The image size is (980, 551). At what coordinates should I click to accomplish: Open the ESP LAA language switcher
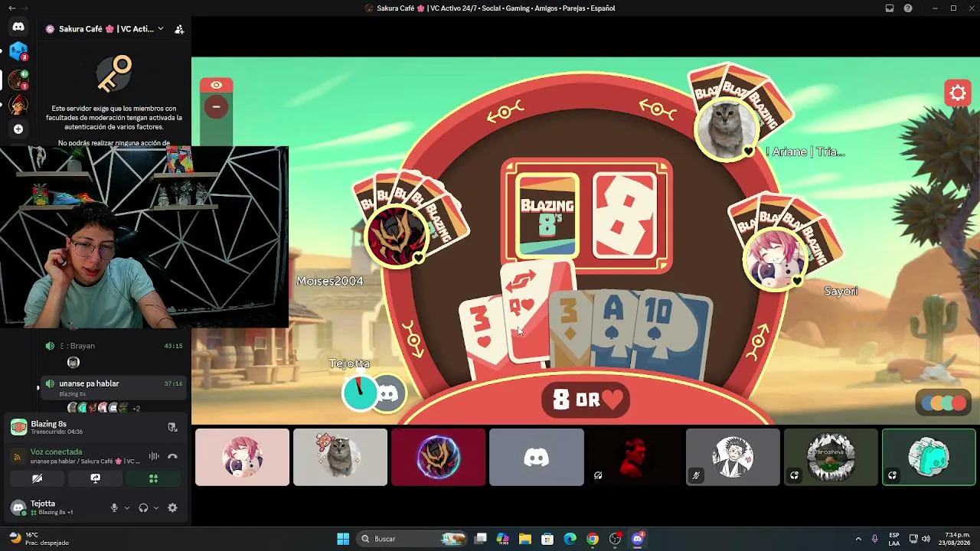click(x=894, y=539)
